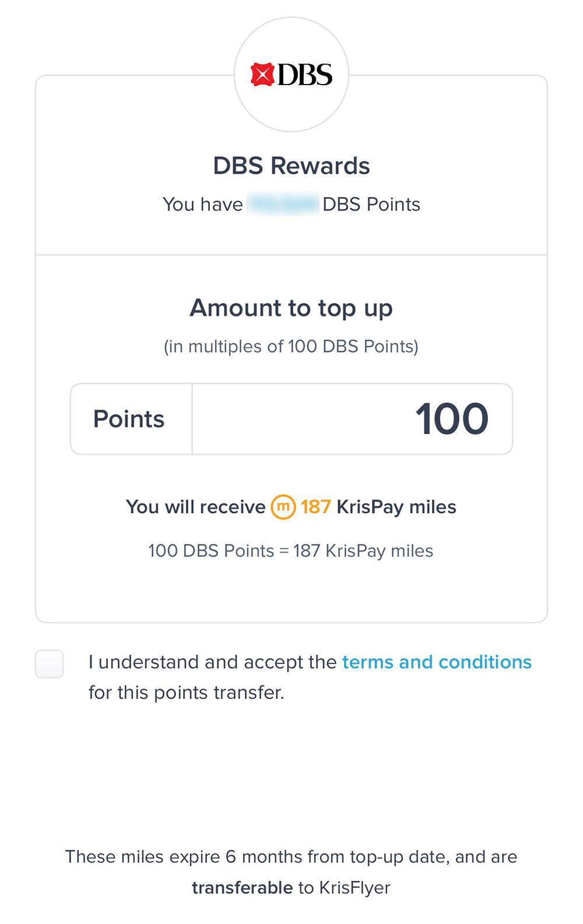
Task: Click the DBS wordmark text in logo
Action: [x=305, y=75]
